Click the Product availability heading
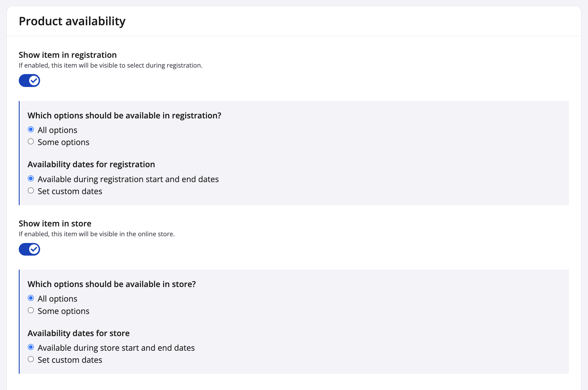588x390 pixels. (x=72, y=21)
